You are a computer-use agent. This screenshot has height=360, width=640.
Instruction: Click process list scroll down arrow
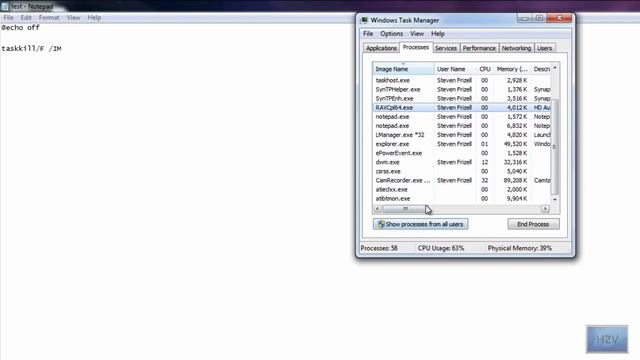click(555, 200)
